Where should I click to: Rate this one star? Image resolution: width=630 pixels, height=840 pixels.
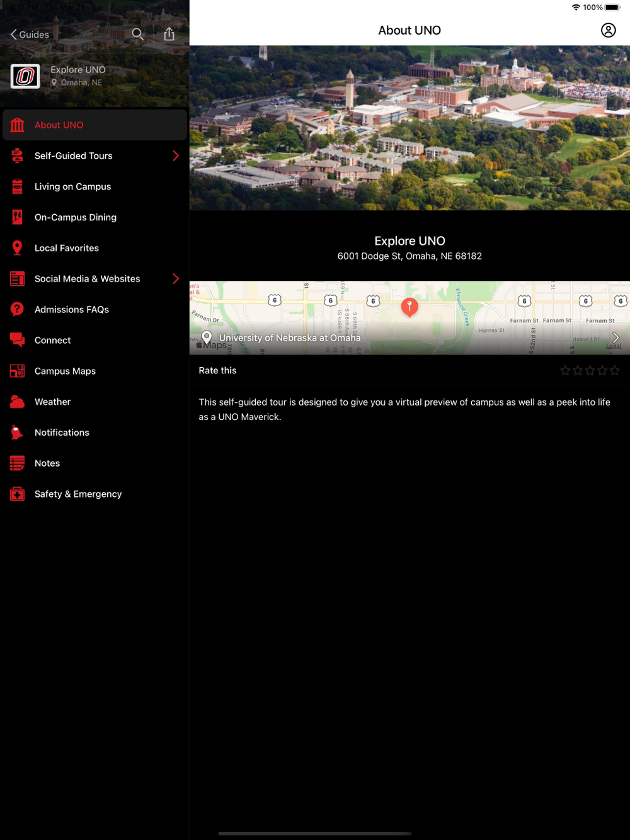565,370
